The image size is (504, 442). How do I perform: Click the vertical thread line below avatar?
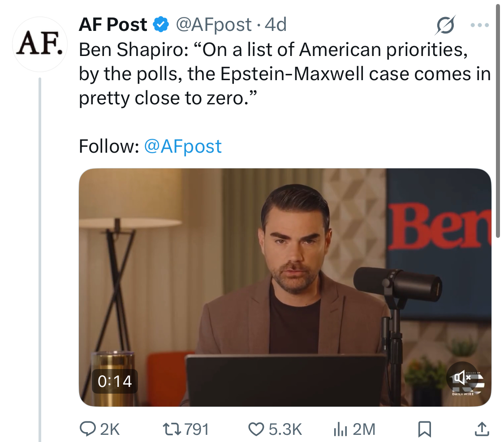pos(40,260)
